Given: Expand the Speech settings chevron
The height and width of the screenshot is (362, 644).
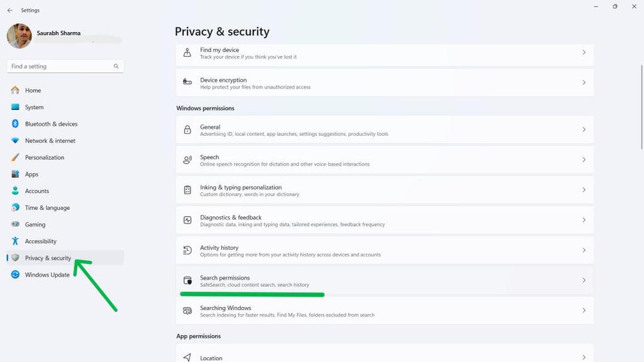Looking at the screenshot, I should [x=584, y=160].
